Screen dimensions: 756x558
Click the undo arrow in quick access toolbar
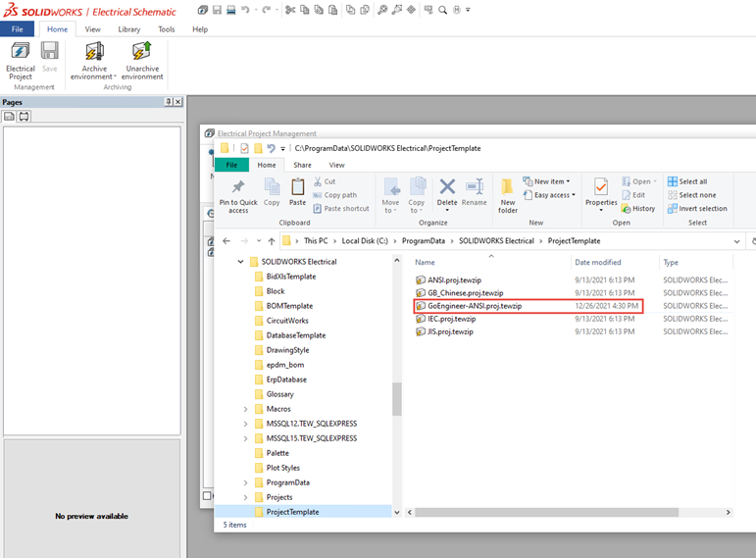[245, 10]
